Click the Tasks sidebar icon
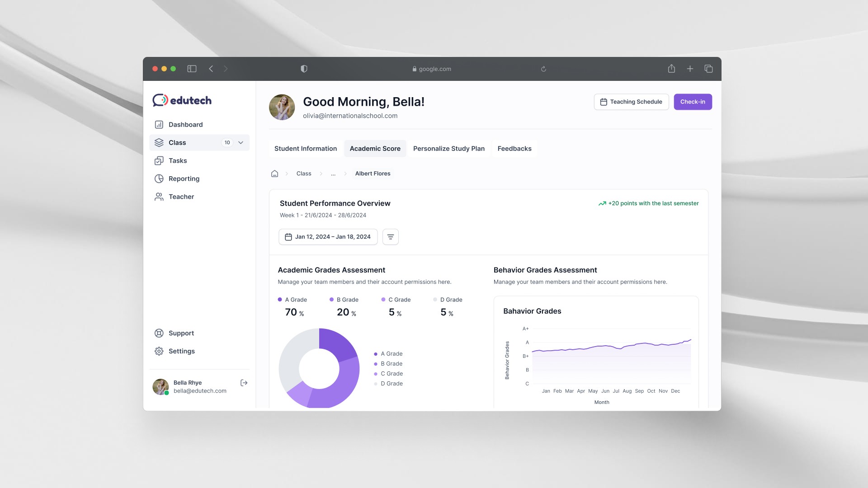Viewport: 868px width, 488px height. 159,160
